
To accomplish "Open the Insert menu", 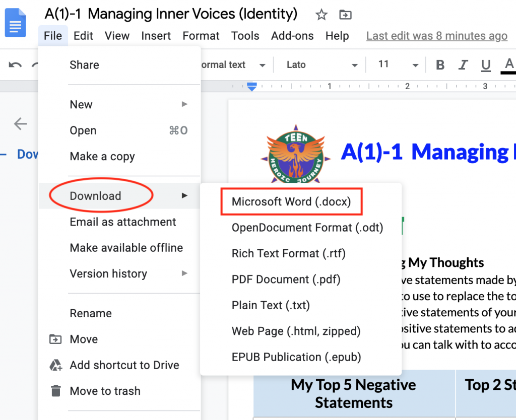I will (156, 36).
